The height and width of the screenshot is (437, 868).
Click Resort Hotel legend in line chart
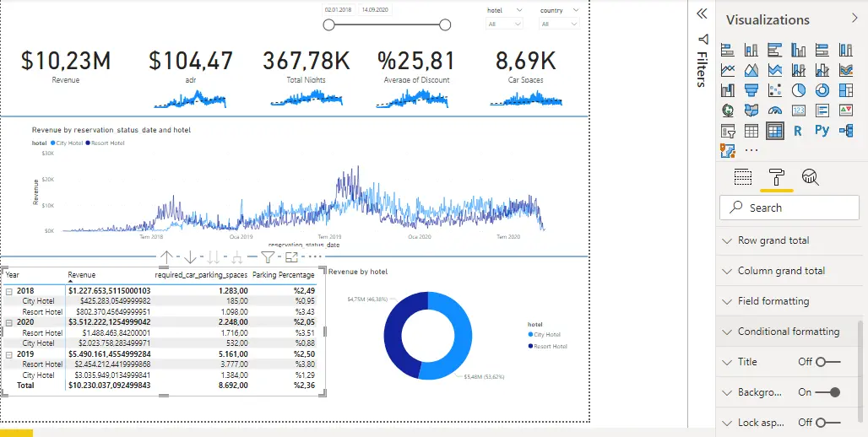pos(104,143)
